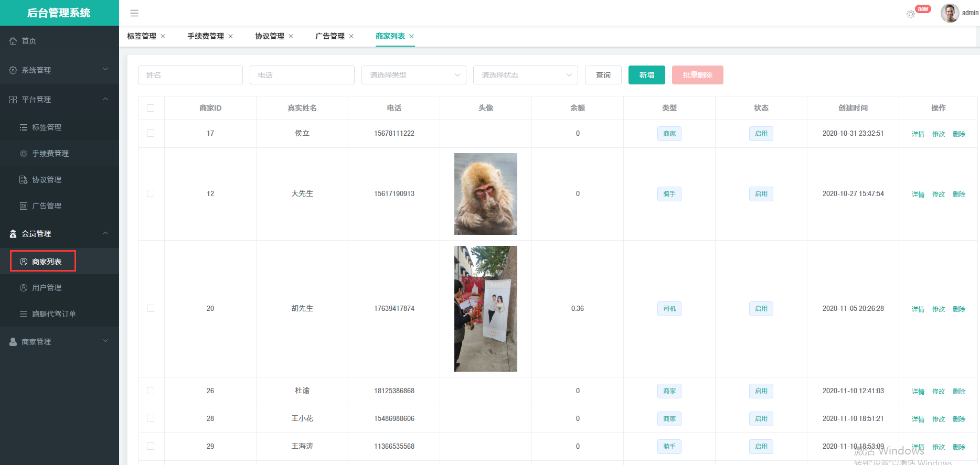The width and height of the screenshot is (980, 465).
Task: Close the 广告管理 tab using X icon
Action: coord(351,36)
